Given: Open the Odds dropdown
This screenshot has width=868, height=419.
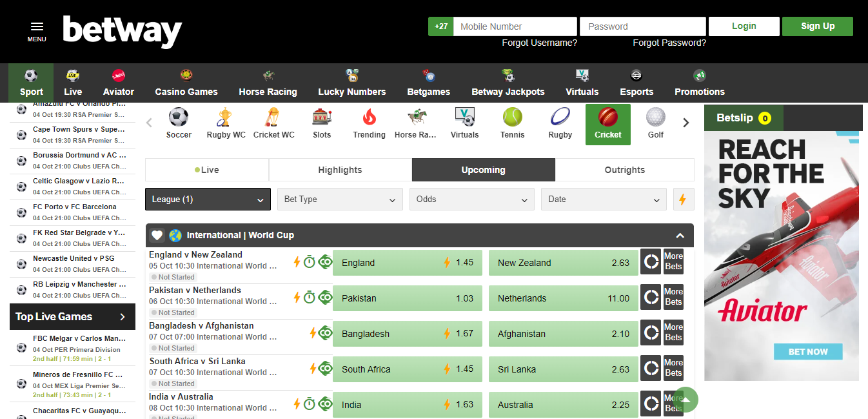Looking at the screenshot, I should (472, 199).
